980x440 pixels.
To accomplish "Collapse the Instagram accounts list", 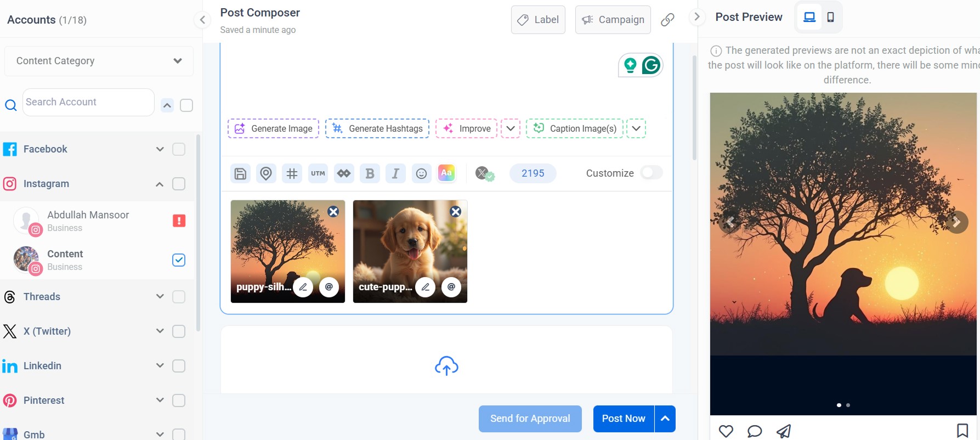I will (160, 184).
